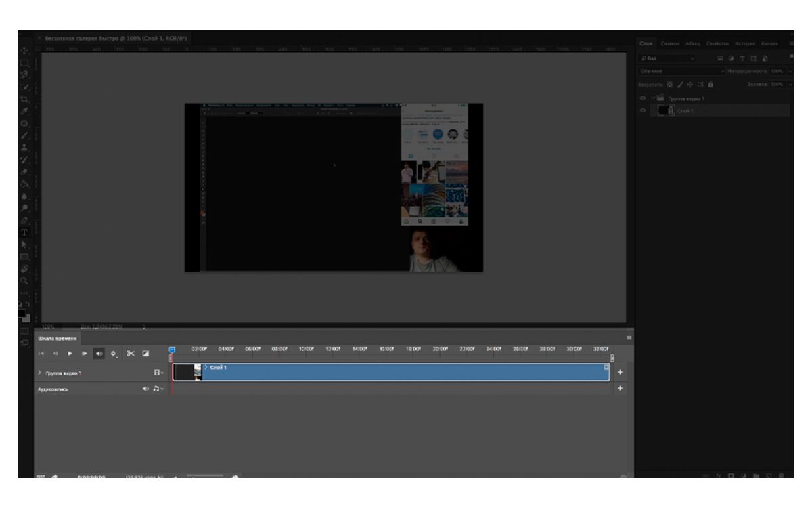Switch to the Символ tab
Image resolution: width=812 pixels, height=508 pixels.
pyautogui.click(x=670, y=43)
